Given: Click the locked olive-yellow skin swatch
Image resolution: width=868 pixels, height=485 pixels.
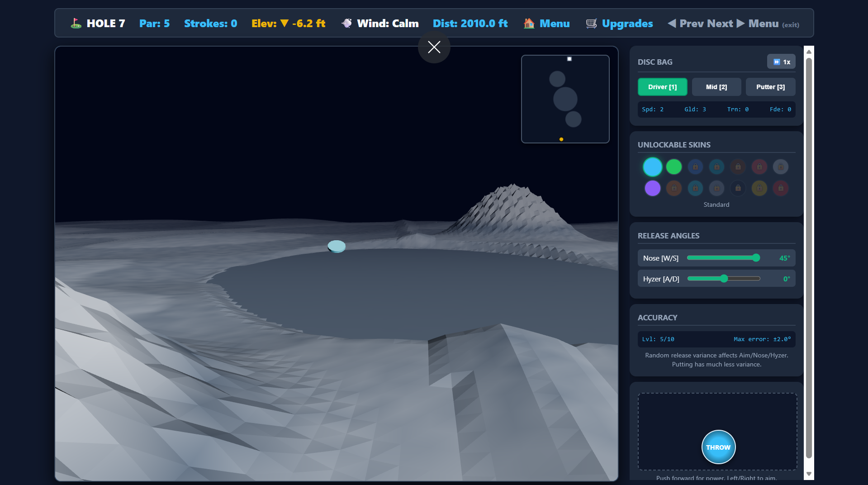Looking at the screenshot, I should point(759,188).
